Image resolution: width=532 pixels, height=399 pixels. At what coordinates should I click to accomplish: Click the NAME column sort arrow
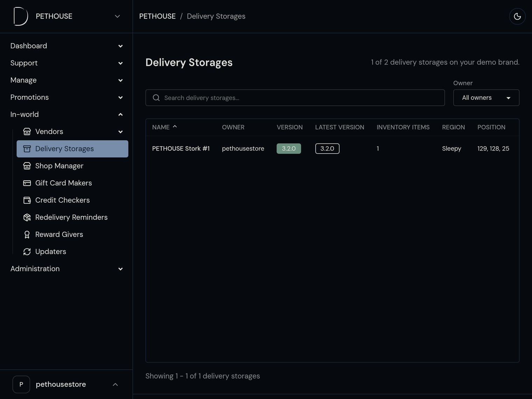[175, 127]
